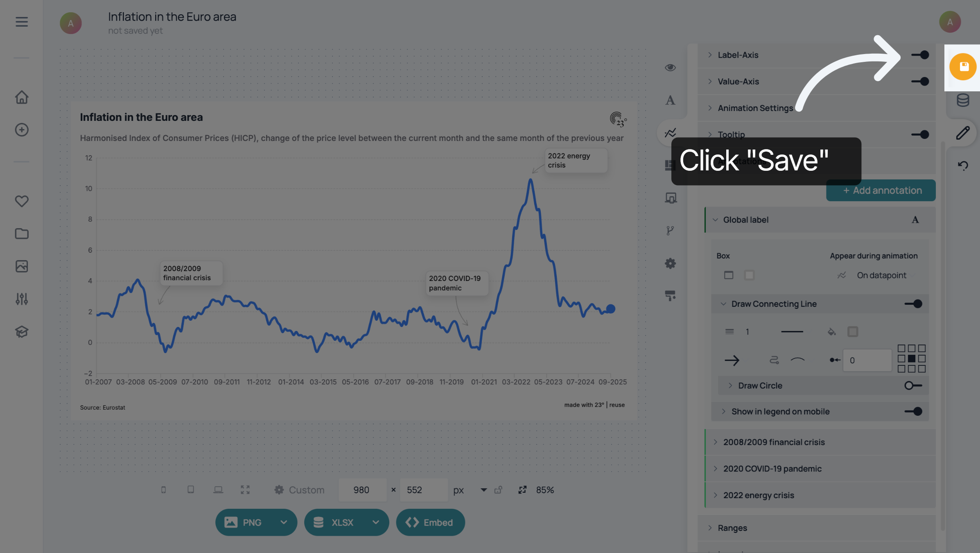The width and height of the screenshot is (980, 553).
Task: Click the Embed button
Action: [430, 522]
